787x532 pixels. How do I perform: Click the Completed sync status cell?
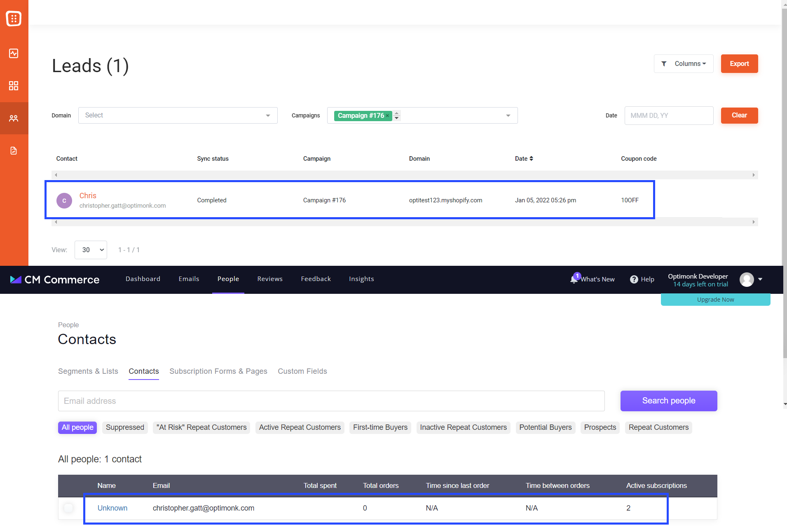[x=212, y=200]
